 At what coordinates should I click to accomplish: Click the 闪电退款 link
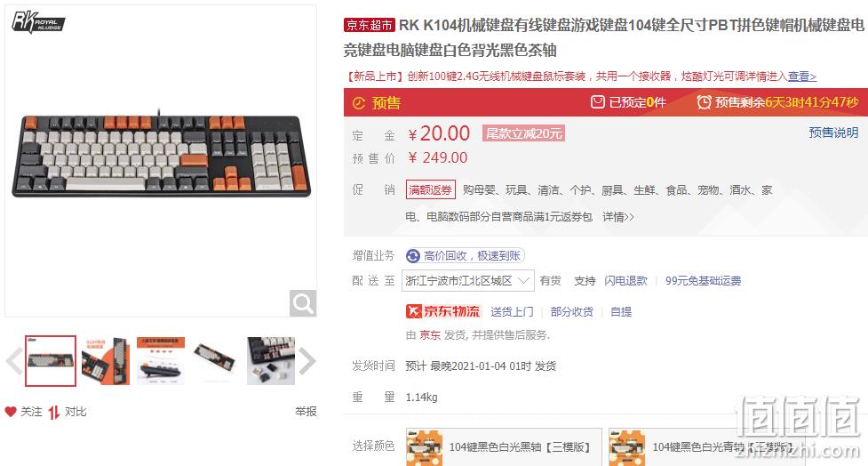[x=626, y=281]
